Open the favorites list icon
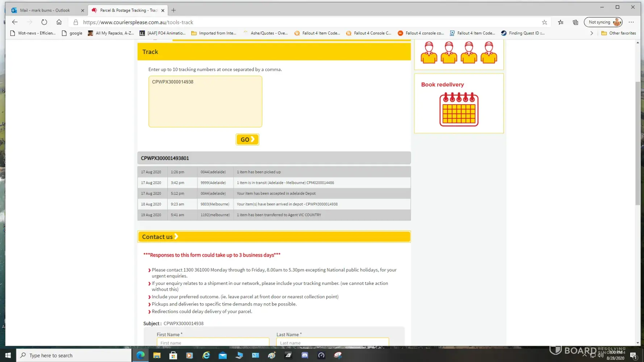Viewport: 644px width, 362px height. [560, 22]
